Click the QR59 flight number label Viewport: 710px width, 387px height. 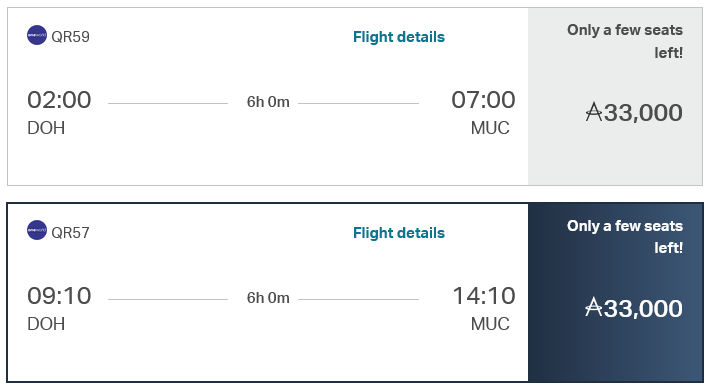point(70,37)
